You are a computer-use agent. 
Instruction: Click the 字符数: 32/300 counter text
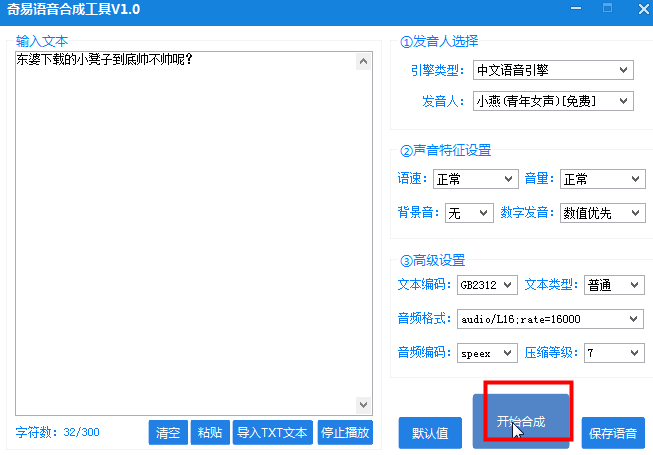coord(57,432)
